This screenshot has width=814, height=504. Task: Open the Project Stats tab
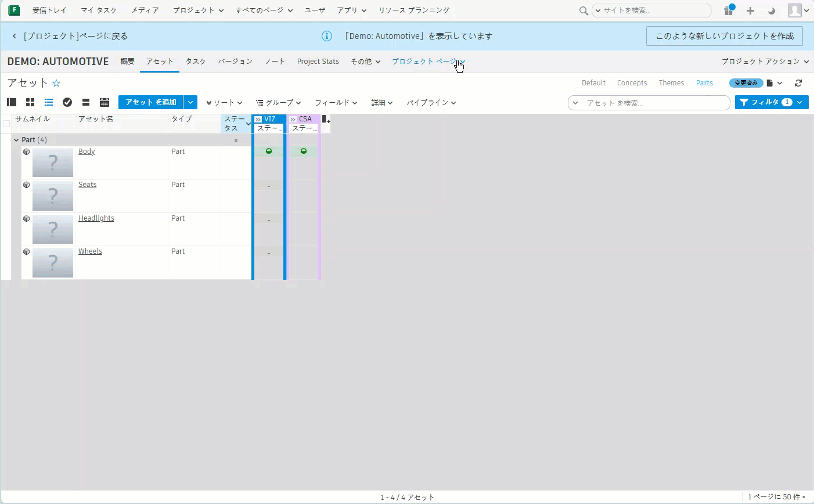click(x=318, y=62)
